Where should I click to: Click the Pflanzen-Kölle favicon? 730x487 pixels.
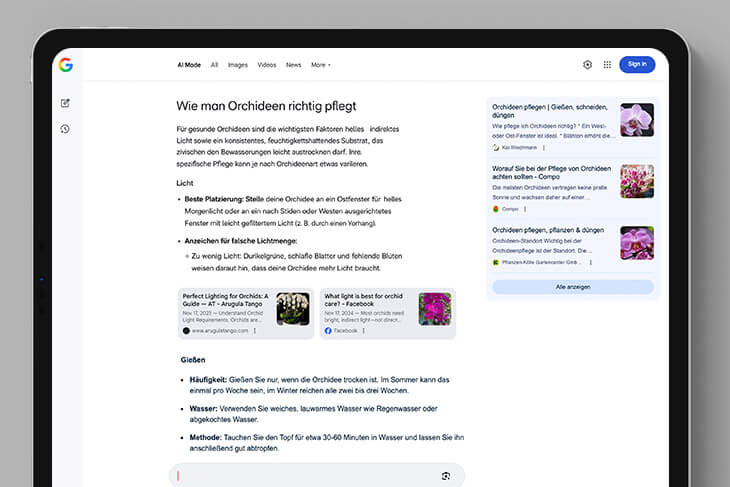pyautogui.click(x=496, y=263)
